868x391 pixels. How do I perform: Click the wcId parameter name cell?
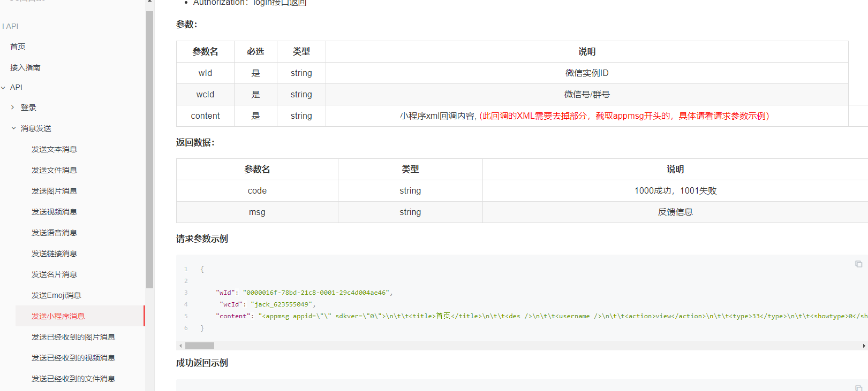coord(205,95)
